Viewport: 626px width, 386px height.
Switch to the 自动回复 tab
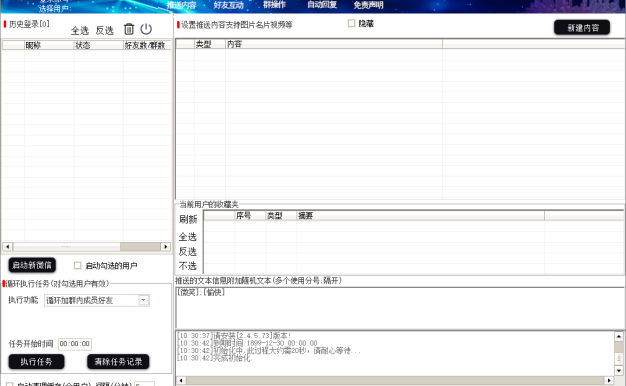(322, 5)
